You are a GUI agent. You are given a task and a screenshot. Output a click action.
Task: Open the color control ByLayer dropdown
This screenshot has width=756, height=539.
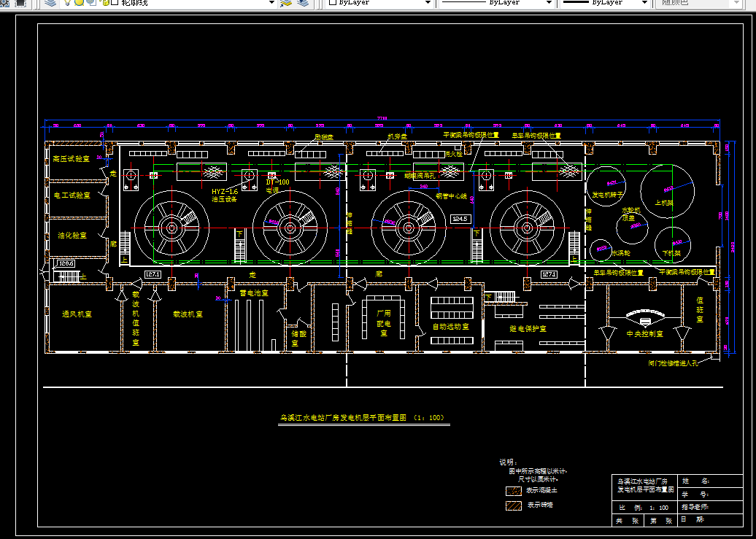(428, 2)
